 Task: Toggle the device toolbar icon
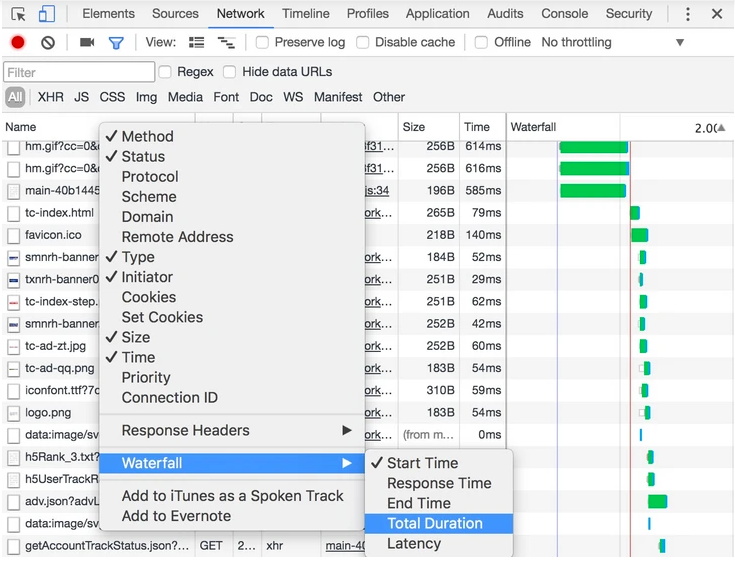point(46,14)
